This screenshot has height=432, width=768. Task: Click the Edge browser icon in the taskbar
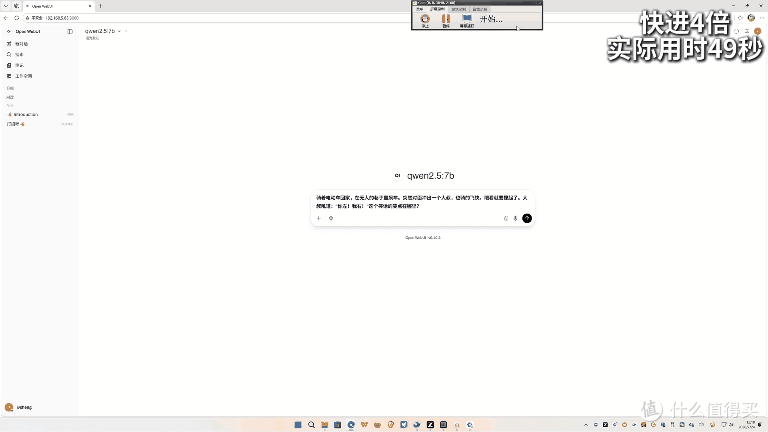(x=351, y=425)
